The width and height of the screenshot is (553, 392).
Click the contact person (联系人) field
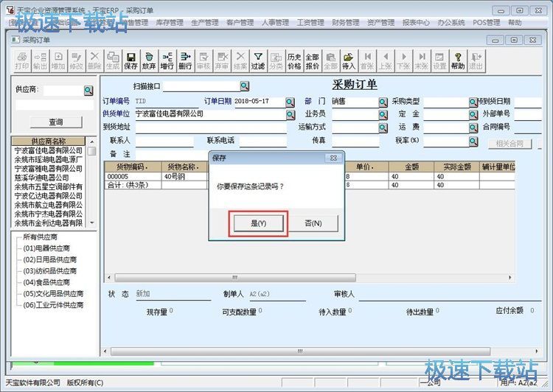pyautogui.click(x=164, y=141)
